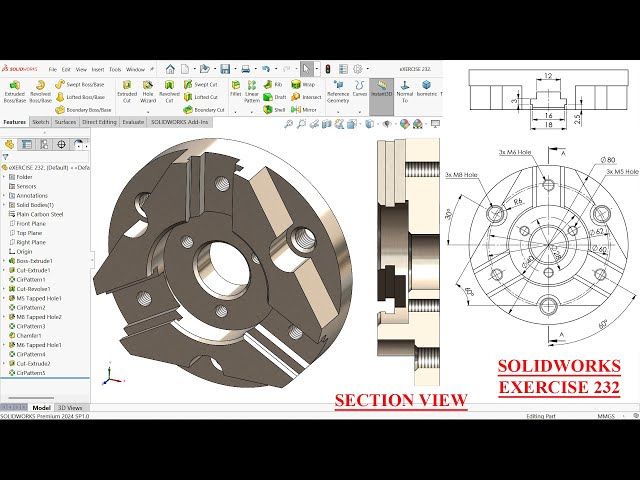
Task: Activate the Extruded Cut tool
Action: [x=127, y=91]
